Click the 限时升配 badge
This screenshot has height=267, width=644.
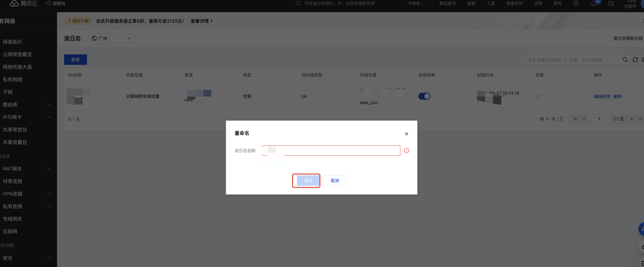78,21
